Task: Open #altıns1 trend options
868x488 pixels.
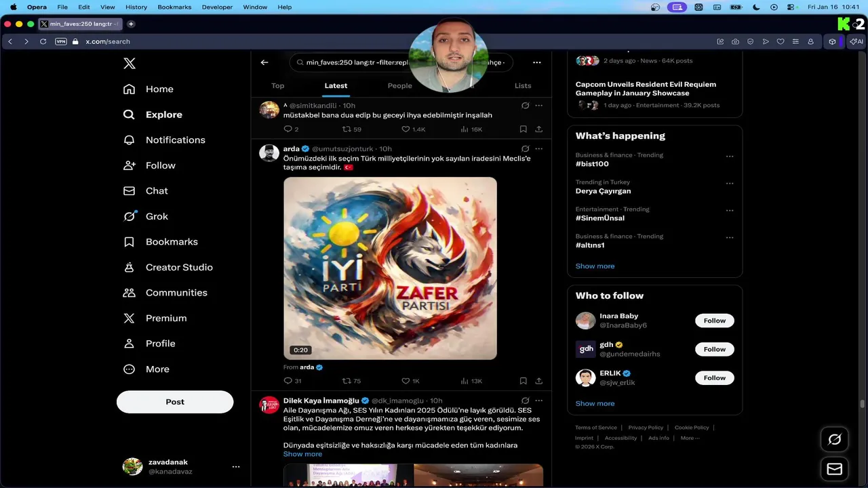Action: (730, 237)
